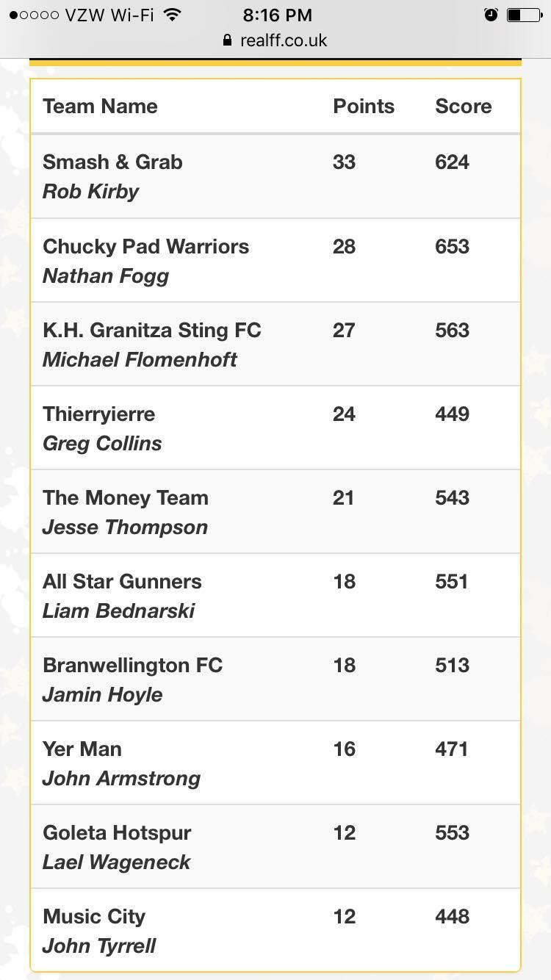The width and height of the screenshot is (551, 980).
Task: Tap the cellular signal strength dots
Action: tap(34, 15)
